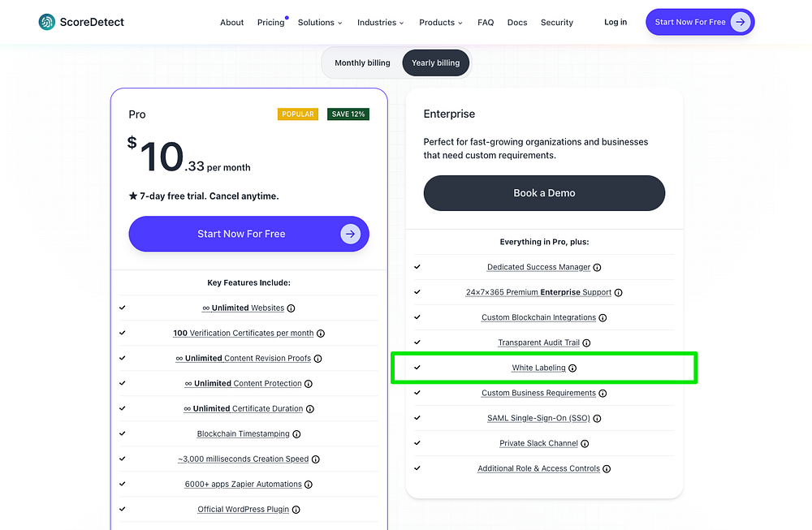Open info icon for Official WordPress Plugin
The image size is (812, 530).
[296, 510]
